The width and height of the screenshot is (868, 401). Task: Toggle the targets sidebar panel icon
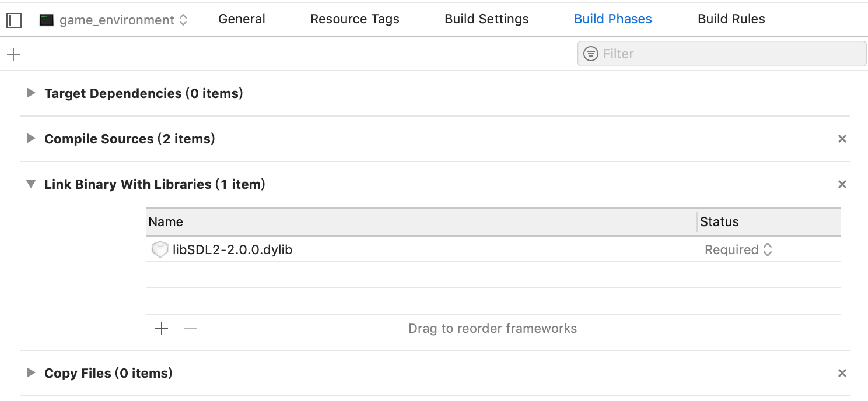(14, 20)
